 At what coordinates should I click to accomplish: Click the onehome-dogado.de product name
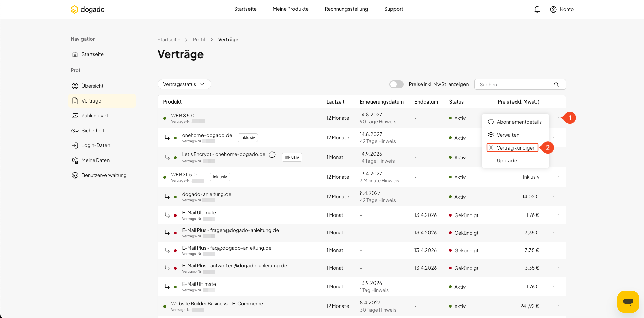click(207, 135)
